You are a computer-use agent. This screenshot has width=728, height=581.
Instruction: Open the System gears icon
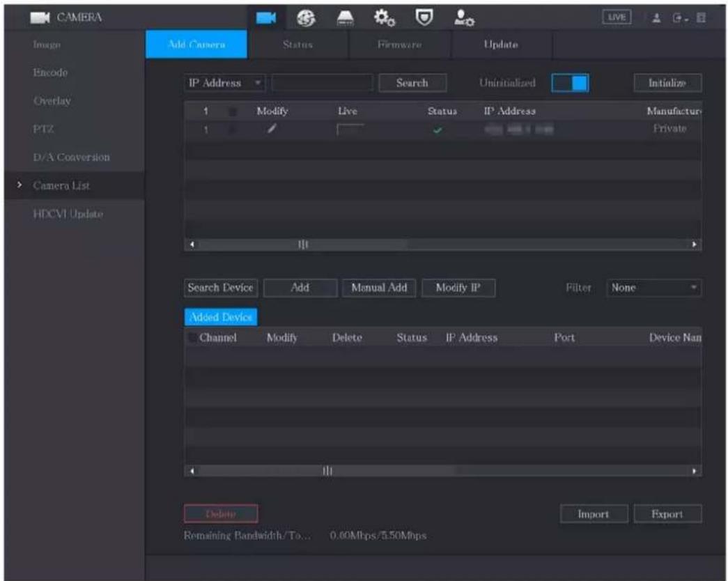(x=385, y=18)
